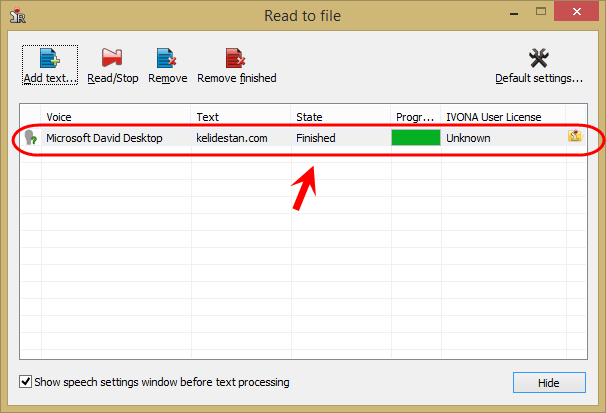Sort by the State column header
This screenshot has width=606, height=413.
point(341,117)
